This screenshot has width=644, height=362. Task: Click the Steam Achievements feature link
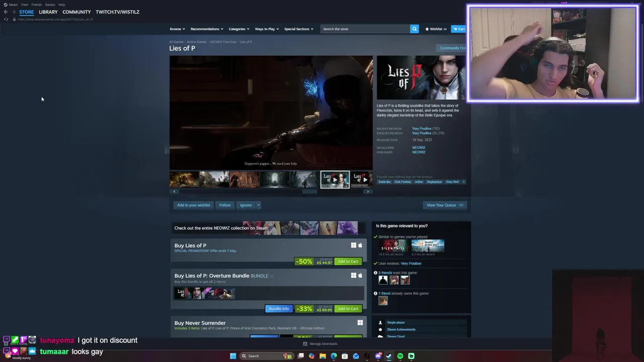401,329
